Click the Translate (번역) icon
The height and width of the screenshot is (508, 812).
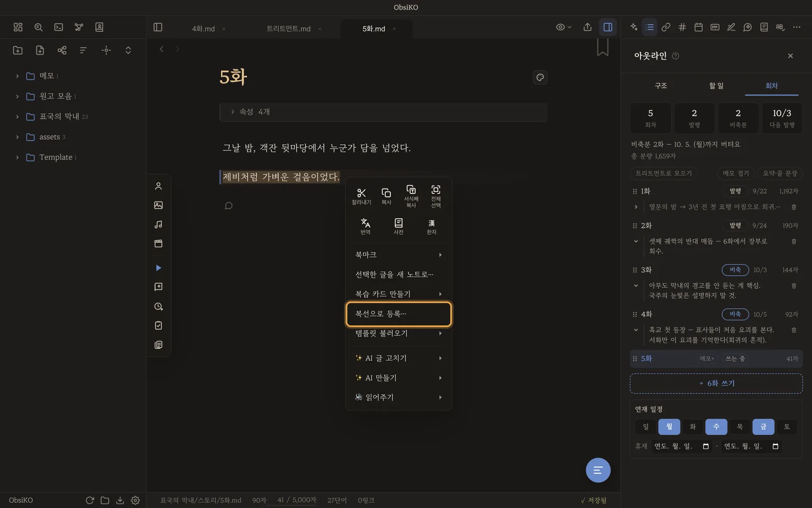pyautogui.click(x=365, y=226)
